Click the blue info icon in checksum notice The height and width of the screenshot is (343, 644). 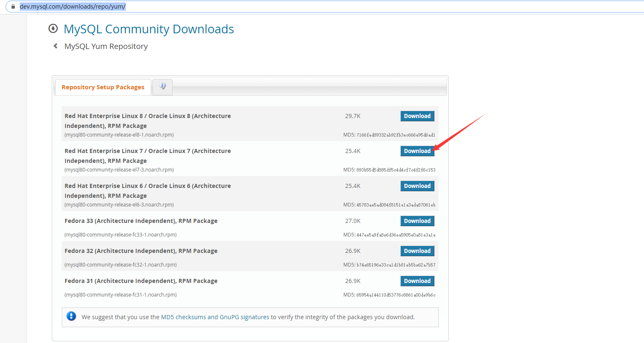[x=72, y=316]
